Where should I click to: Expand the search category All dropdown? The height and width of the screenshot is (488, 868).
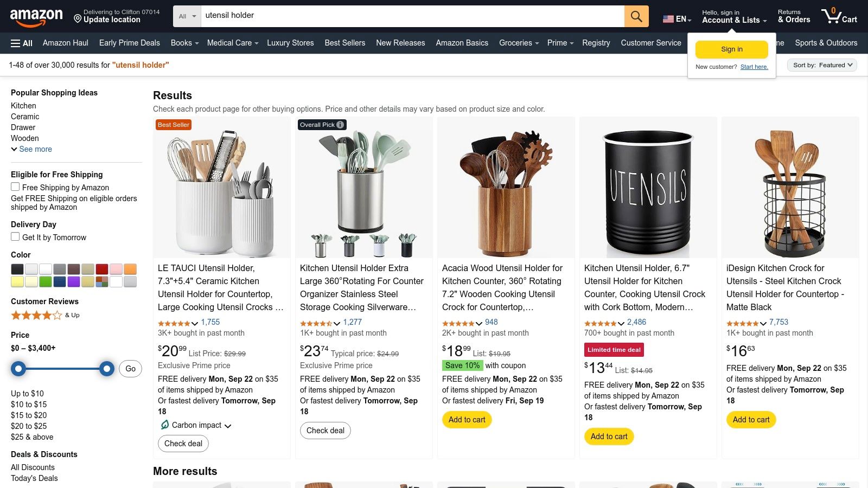click(186, 16)
